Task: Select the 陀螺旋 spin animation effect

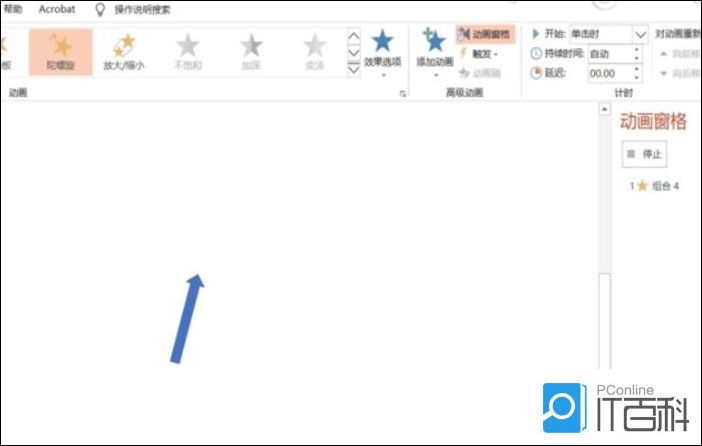Action: (60, 52)
